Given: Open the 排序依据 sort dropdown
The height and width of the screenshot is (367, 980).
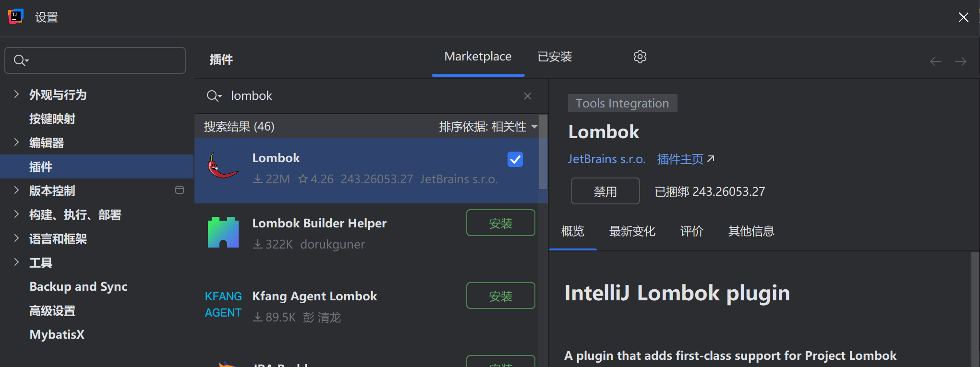Looking at the screenshot, I should coord(488,127).
